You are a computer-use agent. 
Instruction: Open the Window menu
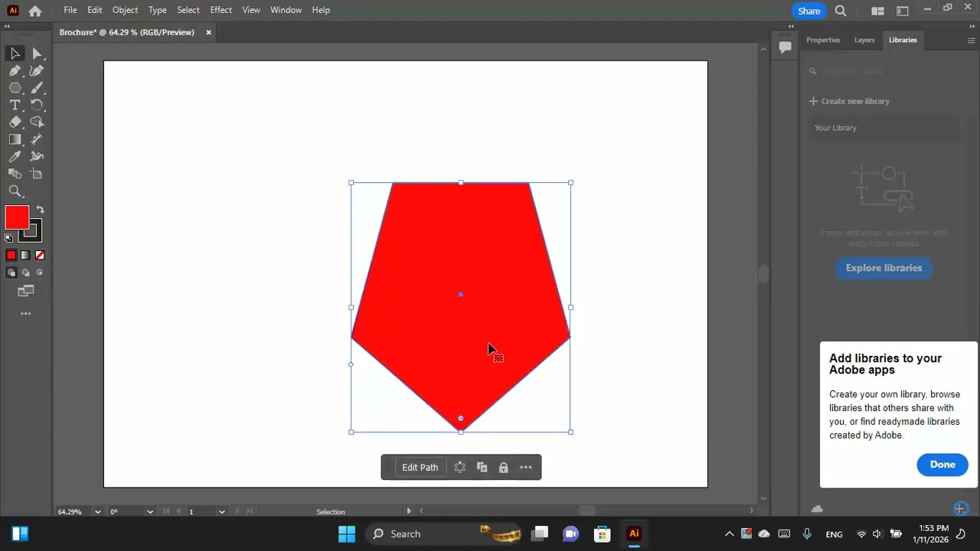(286, 10)
